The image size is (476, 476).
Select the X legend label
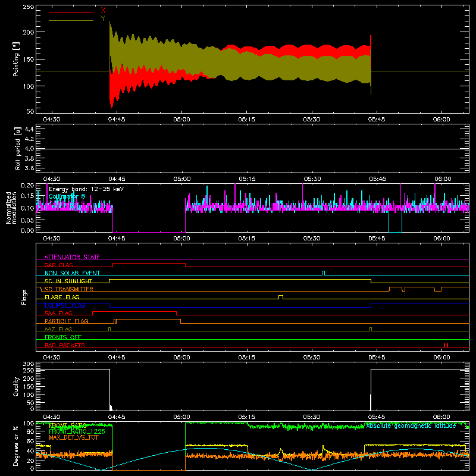pos(103,11)
